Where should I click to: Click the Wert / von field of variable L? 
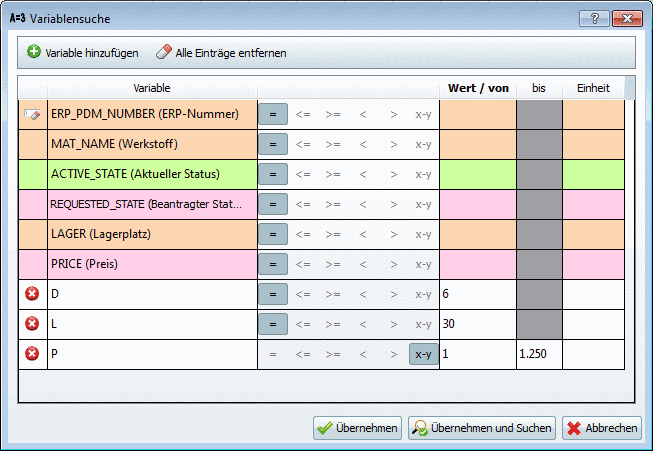pyautogui.click(x=478, y=324)
